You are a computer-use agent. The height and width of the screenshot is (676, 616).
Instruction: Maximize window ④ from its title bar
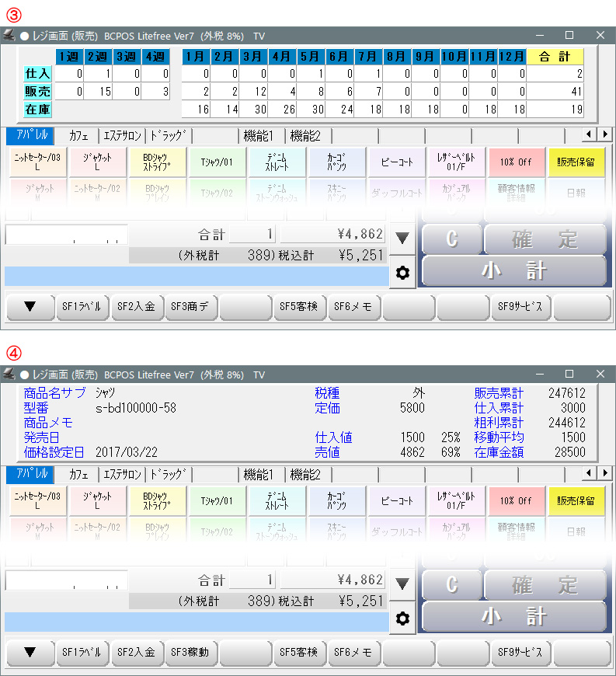[x=569, y=375]
